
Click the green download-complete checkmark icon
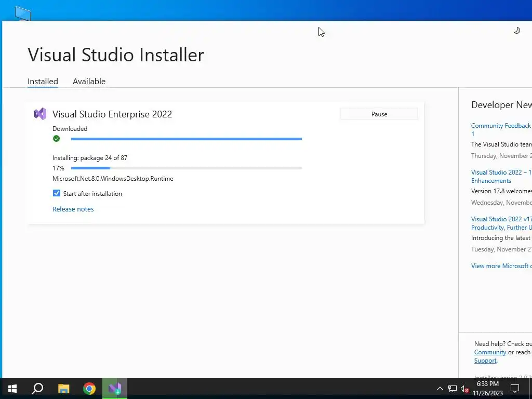[56, 138]
